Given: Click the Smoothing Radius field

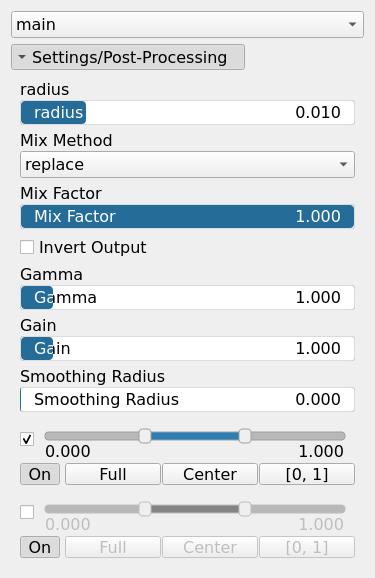Looking at the screenshot, I should pos(187,399).
